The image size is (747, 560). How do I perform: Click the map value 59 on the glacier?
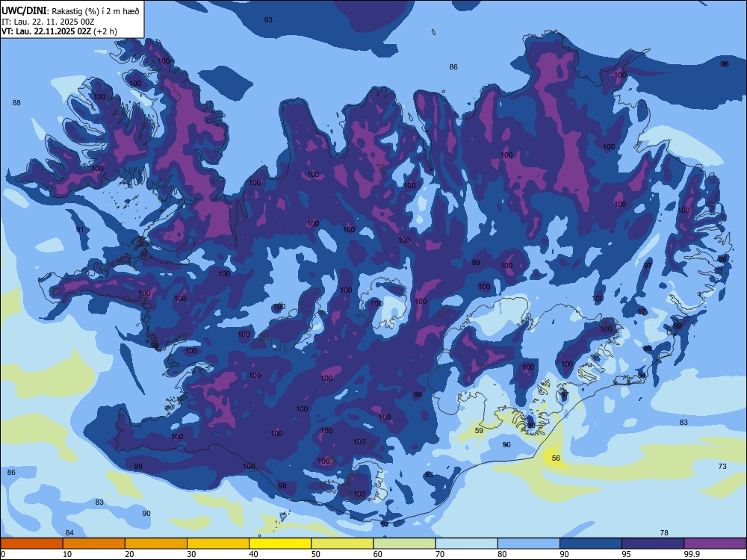[480, 431]
